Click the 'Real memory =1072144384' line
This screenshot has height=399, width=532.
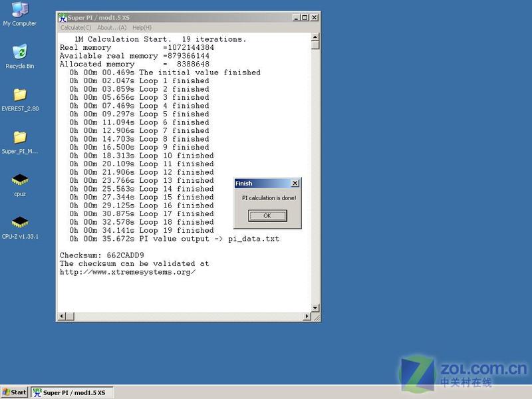pos(137,47)
